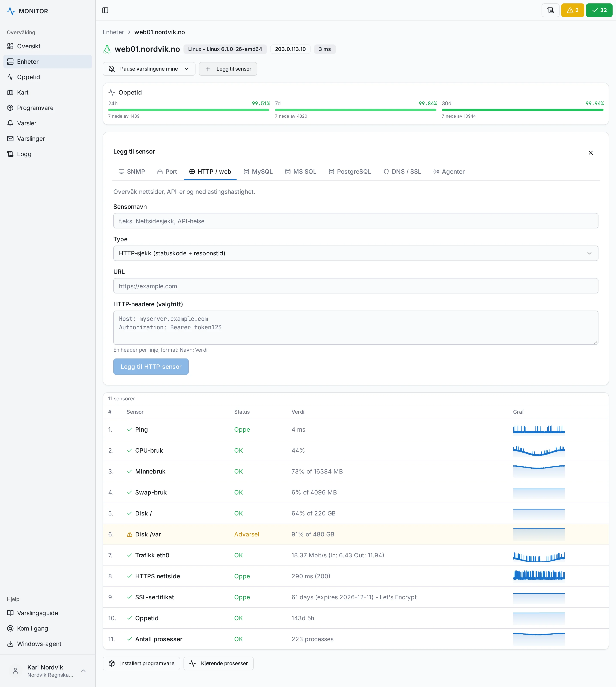Switch to the Agenter tab

pyautogui.click(x=449, y=172)
